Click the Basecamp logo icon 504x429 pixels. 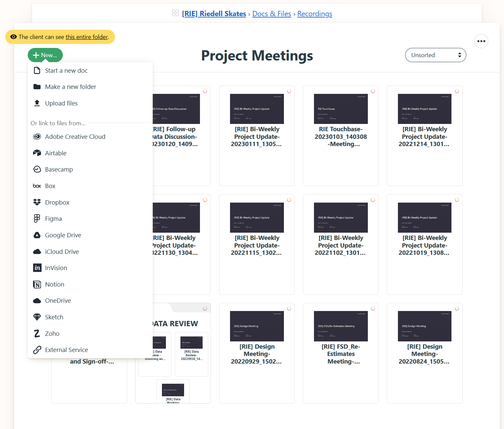[x=37, y=169]
